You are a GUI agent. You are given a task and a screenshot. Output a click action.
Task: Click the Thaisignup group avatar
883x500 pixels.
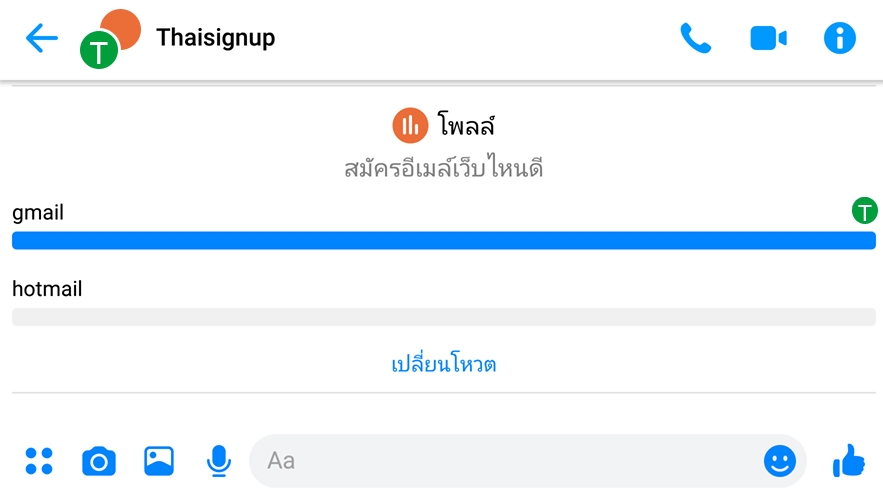[x=110, y=39]
